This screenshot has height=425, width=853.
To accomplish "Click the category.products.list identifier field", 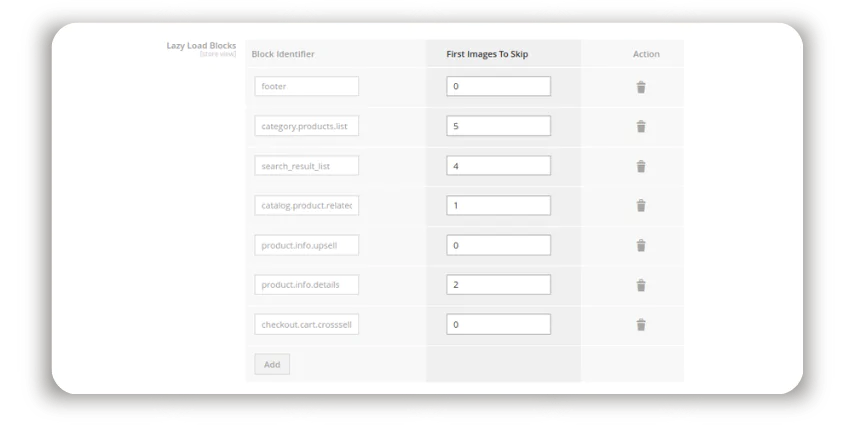I will click(306, 126).
